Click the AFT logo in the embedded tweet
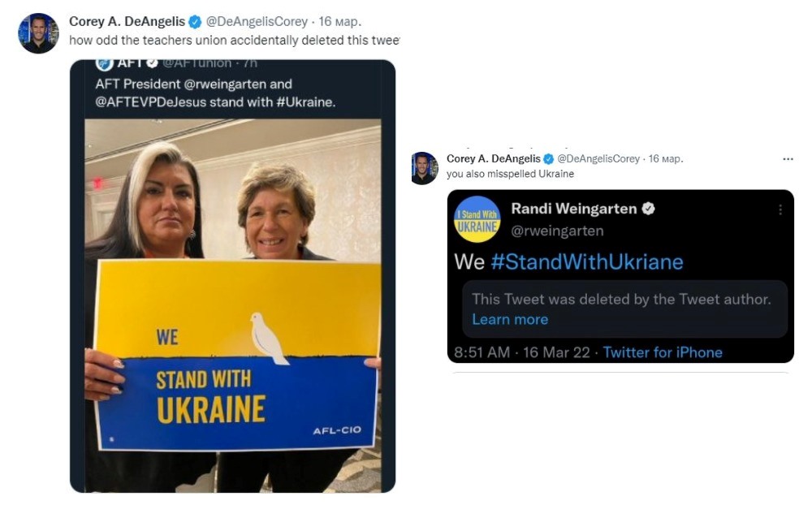812x518 pixels. [x=105, y=63]
